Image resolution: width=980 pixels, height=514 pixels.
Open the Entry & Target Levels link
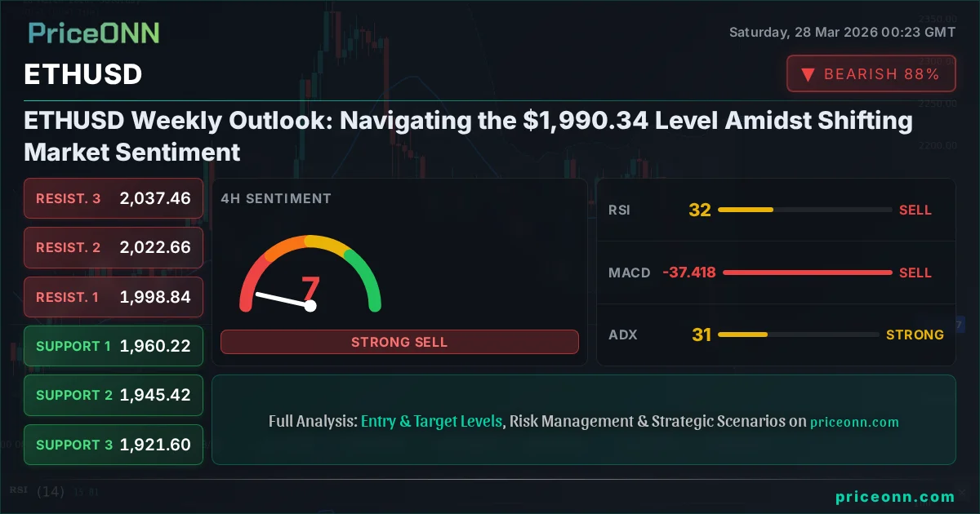point(431,421)
